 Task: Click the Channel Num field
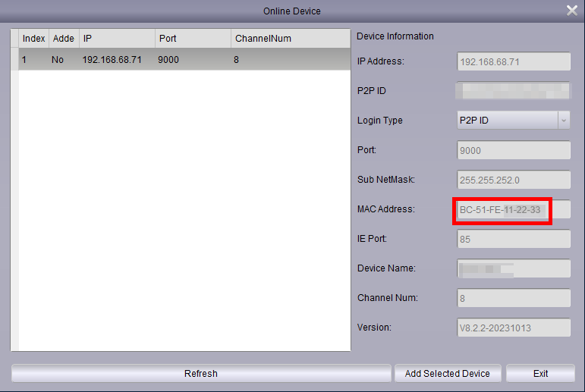point(514,298)
